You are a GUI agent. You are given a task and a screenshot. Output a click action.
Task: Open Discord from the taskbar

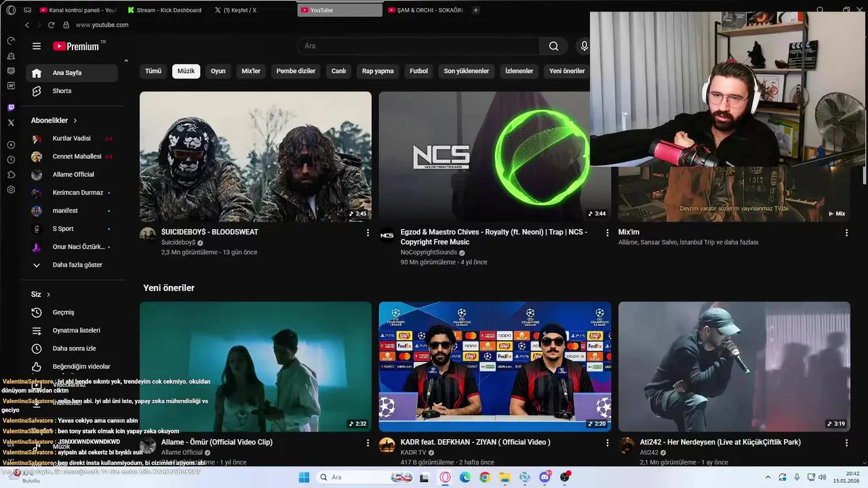click(x=545, y=477)
